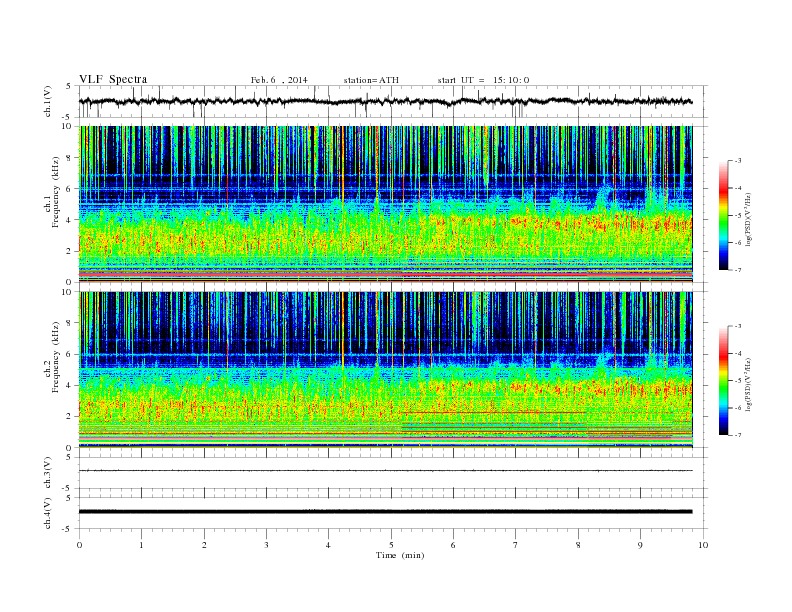Click inside the ch.2 spectrogram panel
This screenshot has width=792, height=612.
pyautogui.click(x=386, y=370)
